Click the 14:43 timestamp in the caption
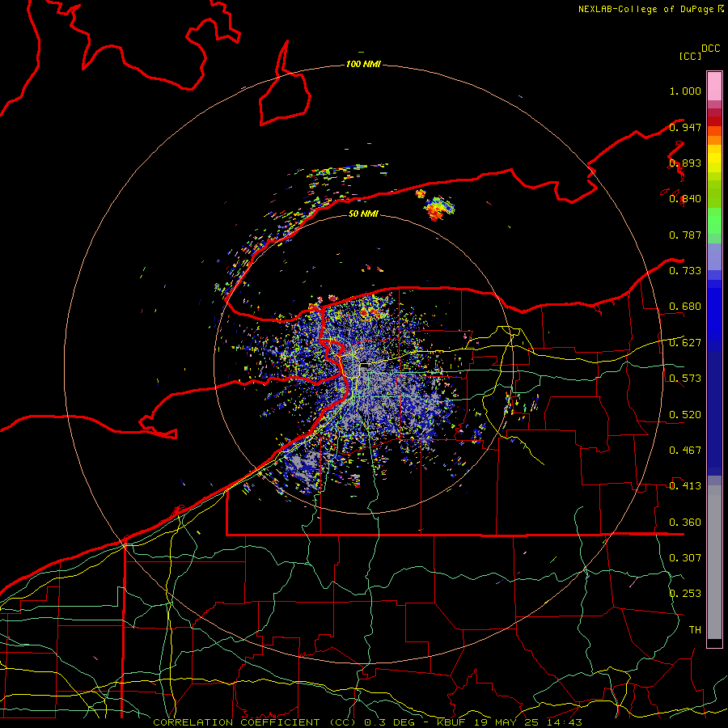The height and width of the screenshot is (728, 728). tap(564, 722)
